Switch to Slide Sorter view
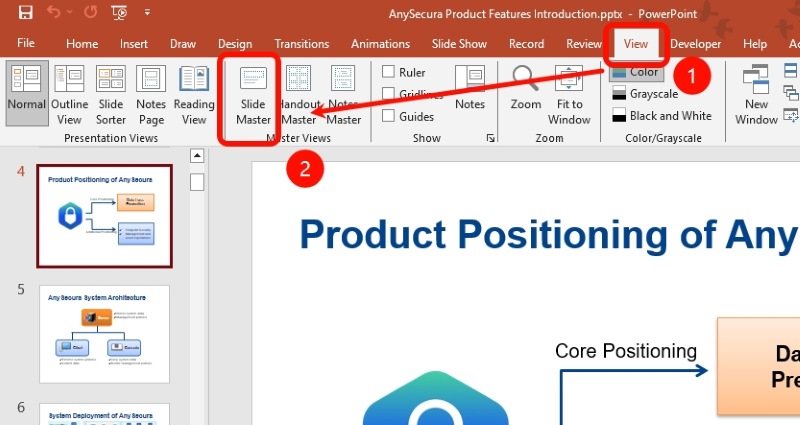Image resolution: width=800 pixels, height=425 pixels. coord(111,95)
